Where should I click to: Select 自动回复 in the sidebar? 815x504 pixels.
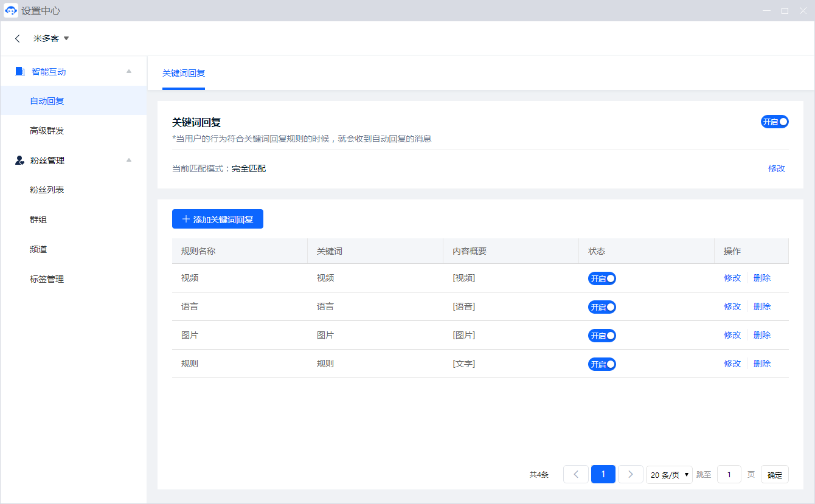[x=74, y=101]
